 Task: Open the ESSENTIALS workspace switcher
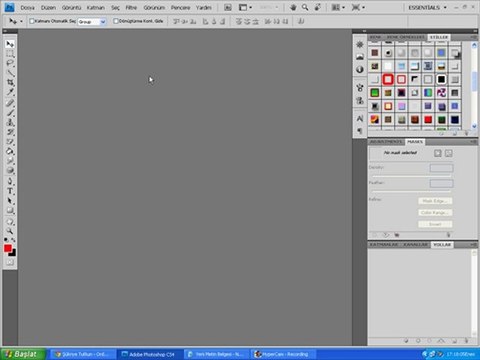coord(427,7)
